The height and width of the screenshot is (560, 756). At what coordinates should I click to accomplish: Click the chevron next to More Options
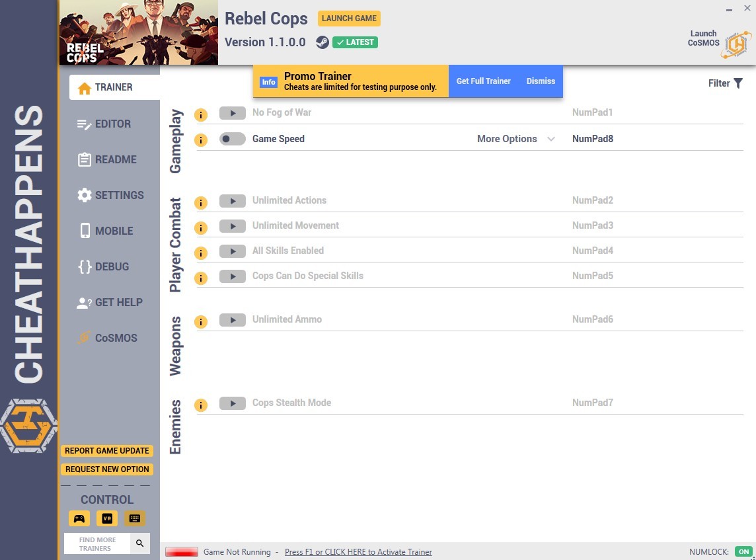(x=551, y=139)
